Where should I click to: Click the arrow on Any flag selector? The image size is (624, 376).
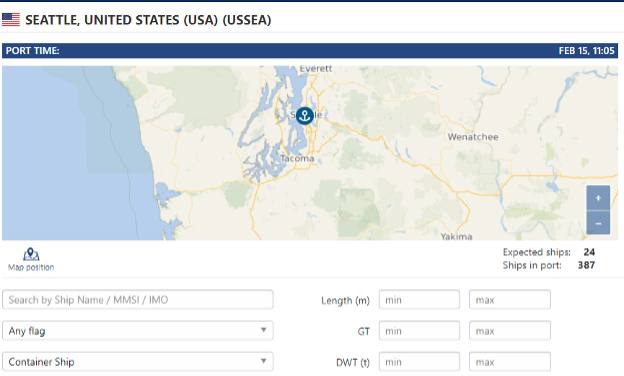click(263, 330)
